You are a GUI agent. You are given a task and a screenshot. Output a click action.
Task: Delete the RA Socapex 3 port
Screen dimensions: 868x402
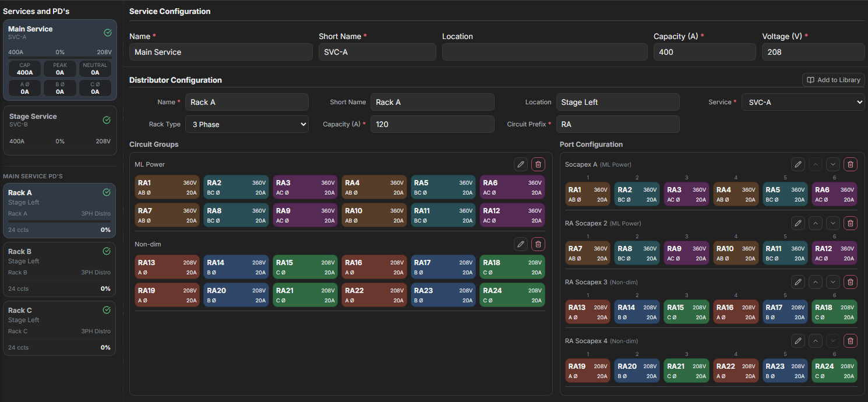851,282
